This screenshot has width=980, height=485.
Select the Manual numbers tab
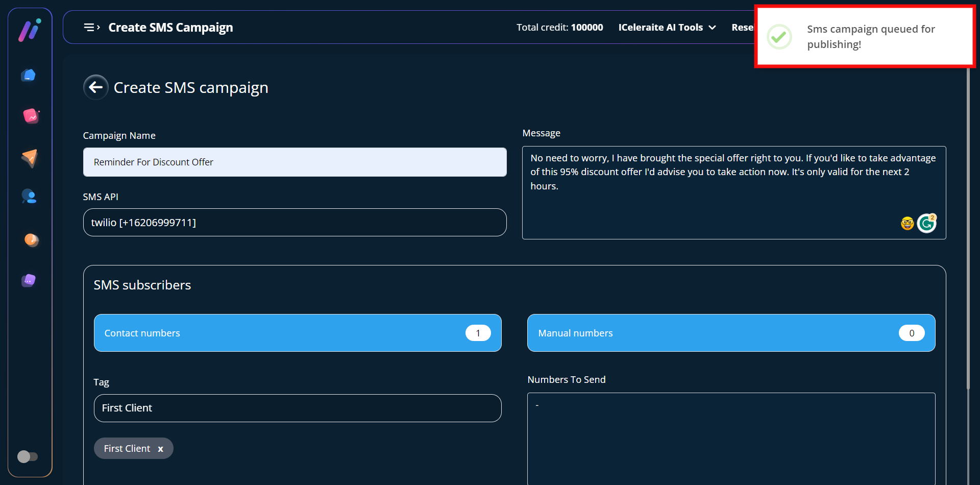coord(730,333)
